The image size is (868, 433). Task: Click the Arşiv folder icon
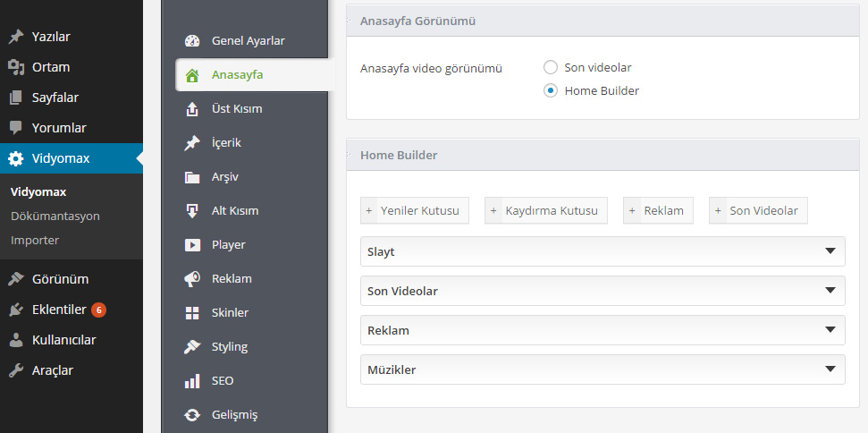pos(192,177)
